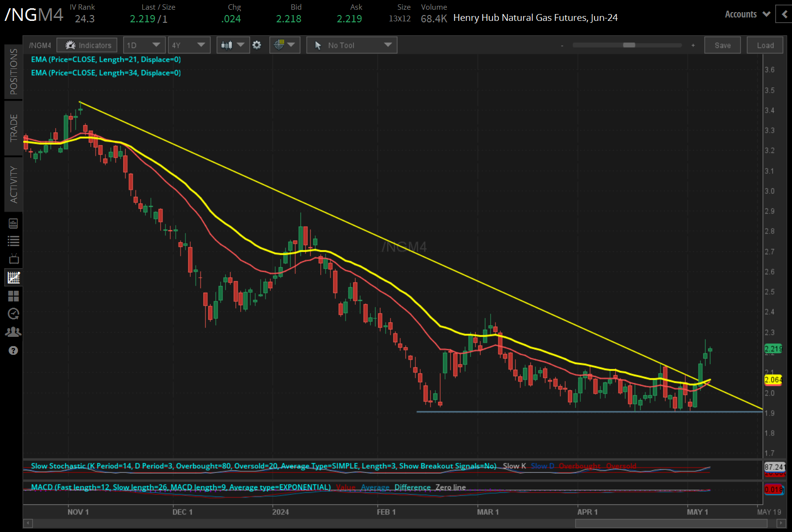Click the EMA Length=34 study label
792x532 pixels.
tap(106, 73)
